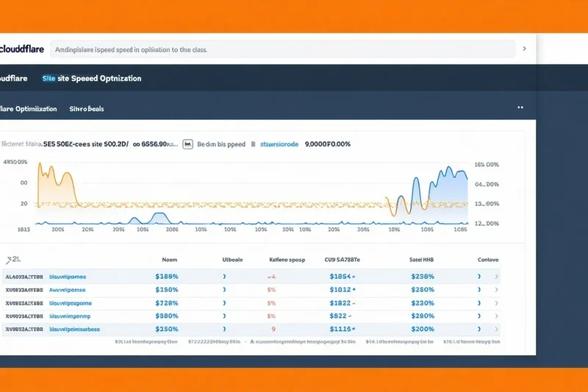The width and height of the screenshot is (588, 392).
Task: Sort the table by the "Noem" column header
Action: (x=169, y=260)
